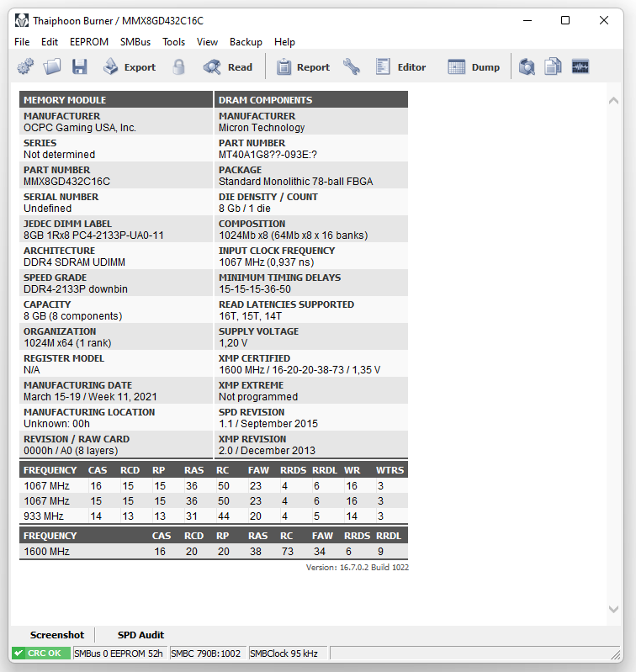Click the settings gear toolbar icon

click(25, 66)
